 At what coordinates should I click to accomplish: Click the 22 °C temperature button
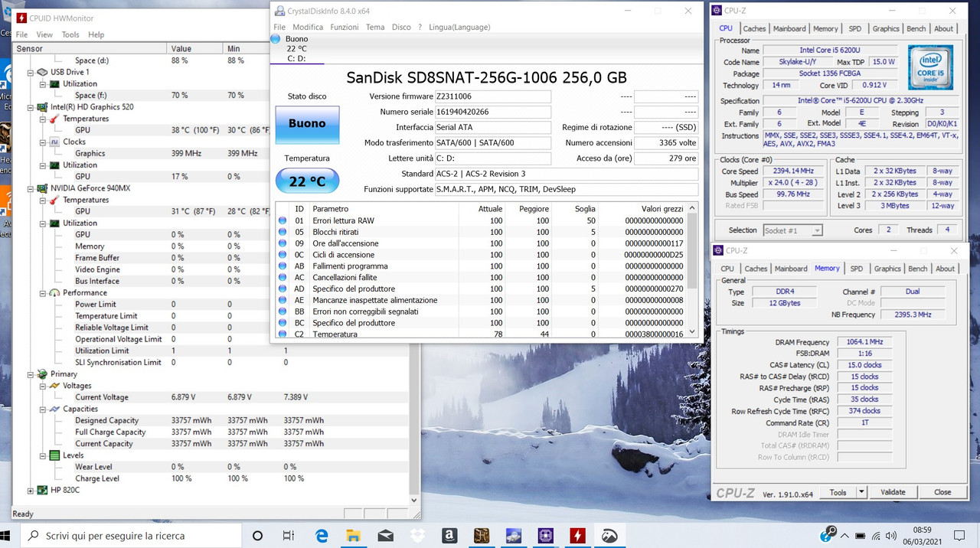coord(307,181)
